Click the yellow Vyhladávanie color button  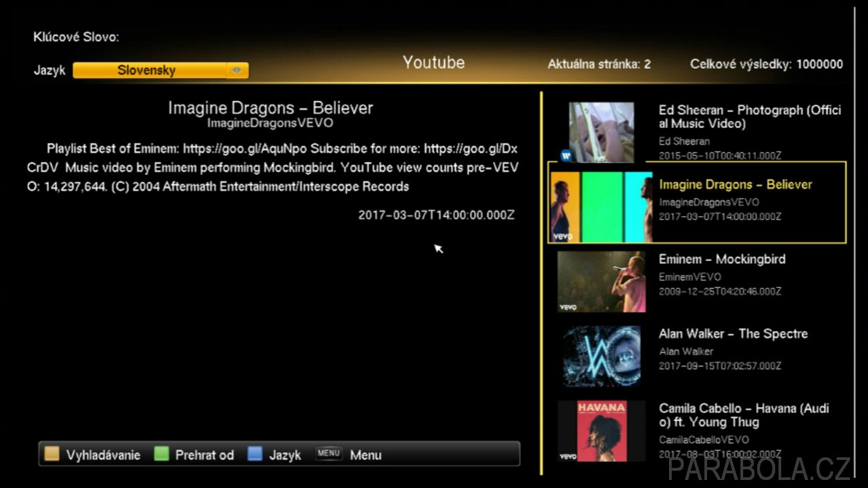[51, 454]
